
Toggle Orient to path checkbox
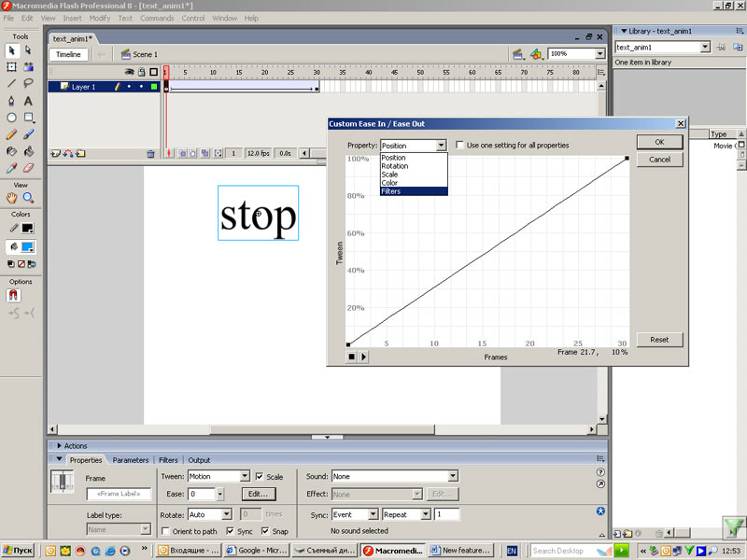(x=164, y=531)
